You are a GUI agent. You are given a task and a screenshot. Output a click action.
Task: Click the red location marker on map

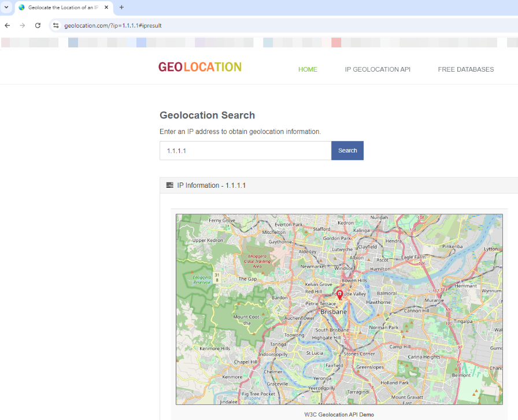(x=340, y=295)
